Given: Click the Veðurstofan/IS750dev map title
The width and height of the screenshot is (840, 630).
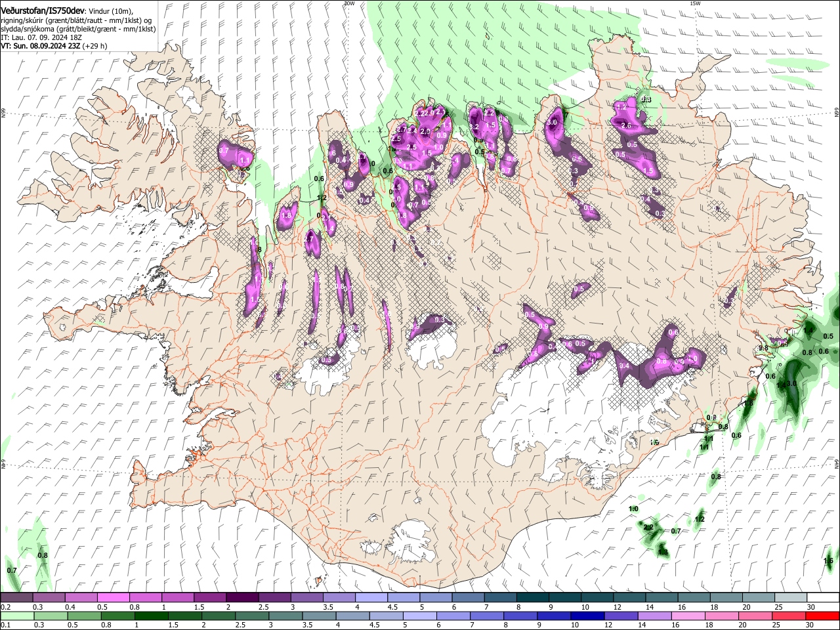Looking at the screenshot, I should coord(43,10).
